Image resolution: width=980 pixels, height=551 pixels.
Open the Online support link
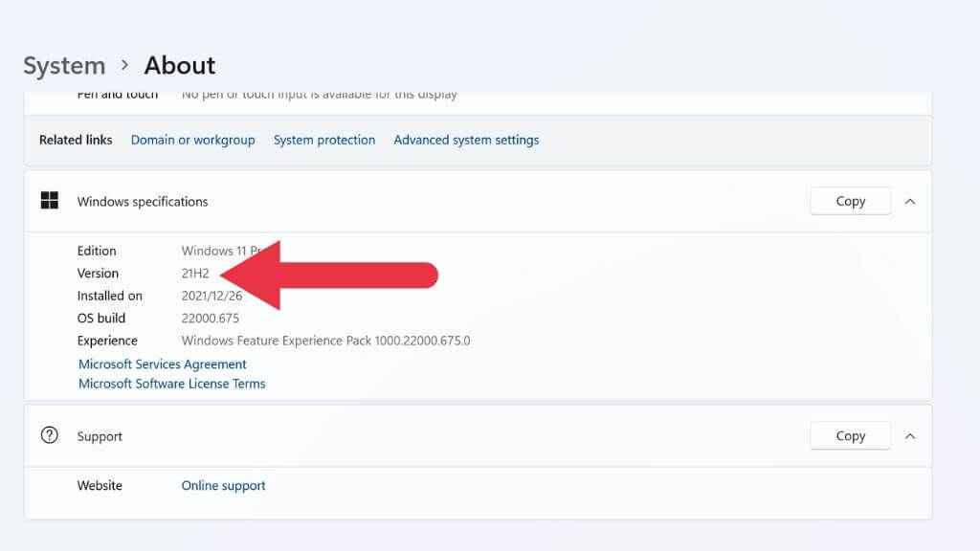223,485
